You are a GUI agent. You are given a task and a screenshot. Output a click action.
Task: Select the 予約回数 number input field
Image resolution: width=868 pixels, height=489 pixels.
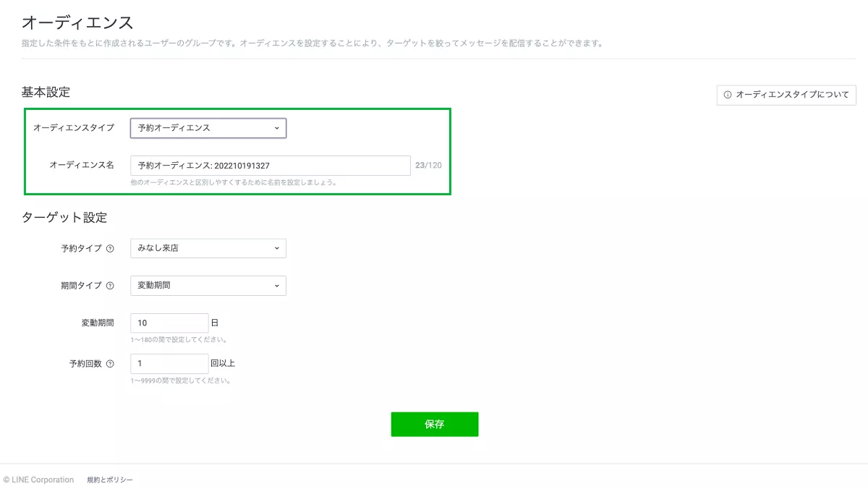pyautogui.click(x=169, y=364)
